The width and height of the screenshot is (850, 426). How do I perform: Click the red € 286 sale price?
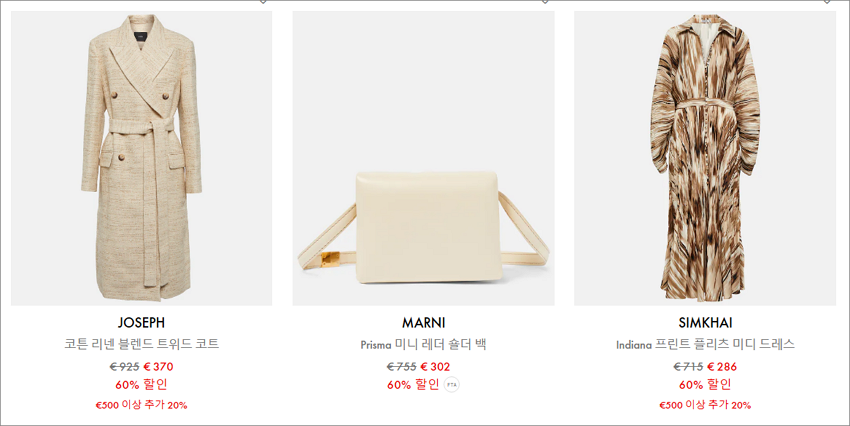722,367
